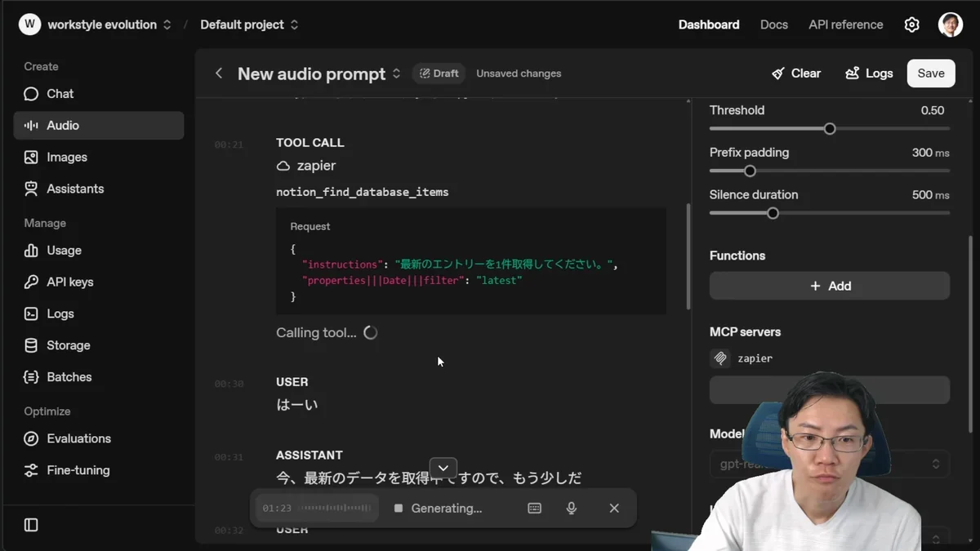This screenshot has width=980, height=551.
Task: Open the Dashboard tab
Action: pos(709,24)
